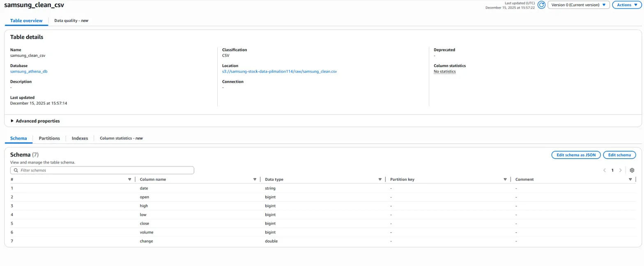Click the samsung_clean_csv page title
644x266 pixels.
pyautogui.click(x=34, y=5)
